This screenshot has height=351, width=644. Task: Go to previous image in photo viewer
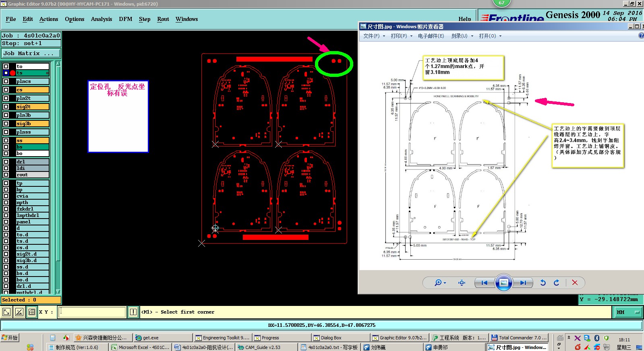(485, 283)
